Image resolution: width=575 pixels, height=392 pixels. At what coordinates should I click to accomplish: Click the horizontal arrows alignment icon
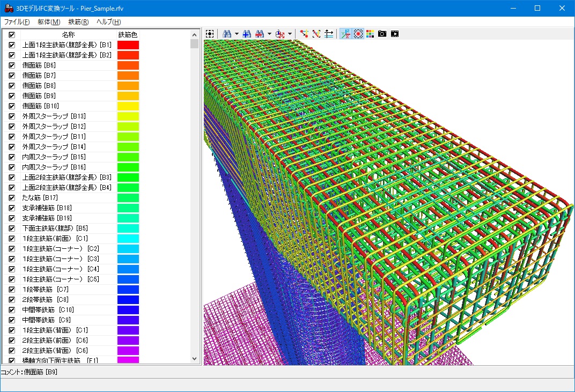329,34
